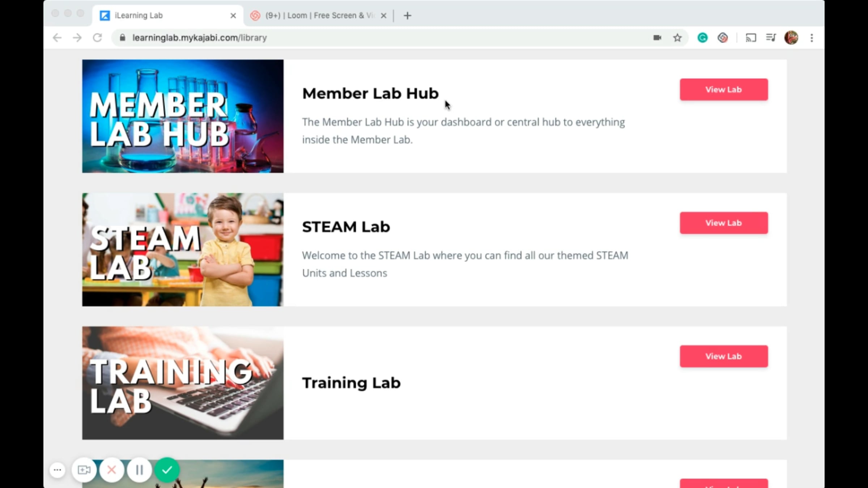868x488 pixels.
Task: Open the Chrome three-dot menu
Action: tap(812, 38)
